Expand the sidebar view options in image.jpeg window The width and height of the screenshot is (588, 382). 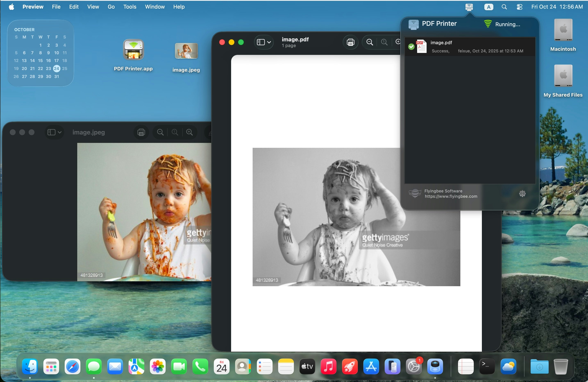tap(60, 132)
